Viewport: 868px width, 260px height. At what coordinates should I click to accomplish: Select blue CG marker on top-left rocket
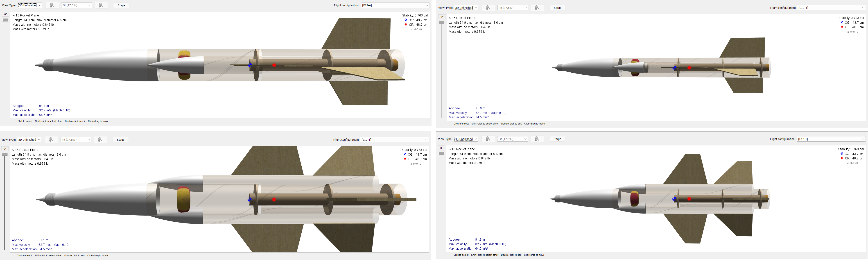(250, 65)
